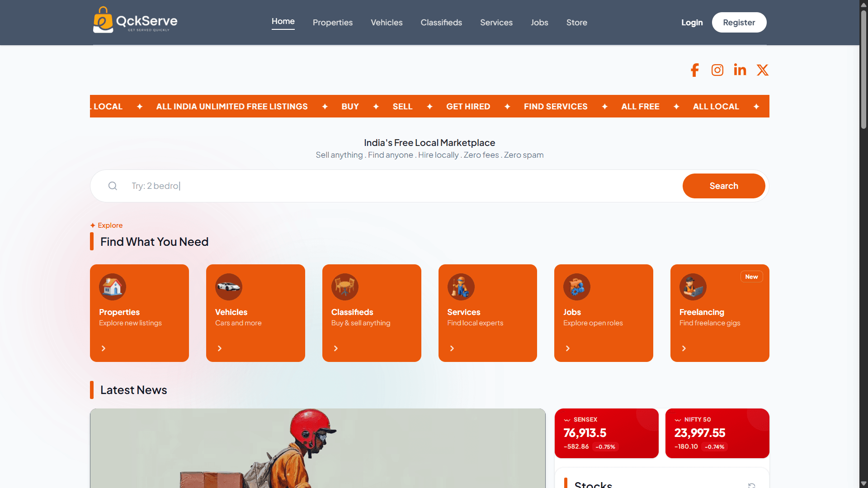
Task: Click 'ALL INDIA UNLIMITED FREE LISTINGS' ticker text
Action: coord(232,107)
